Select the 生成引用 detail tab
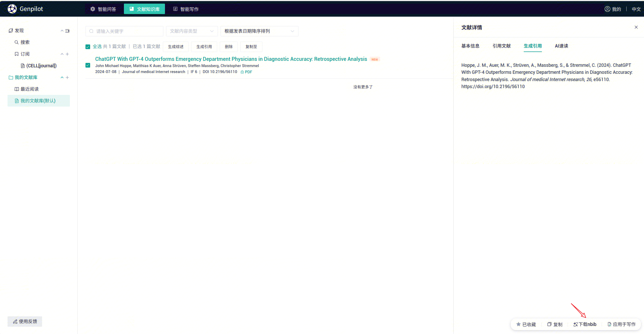This screenshot has height=334, width=644. click(533, 46)
